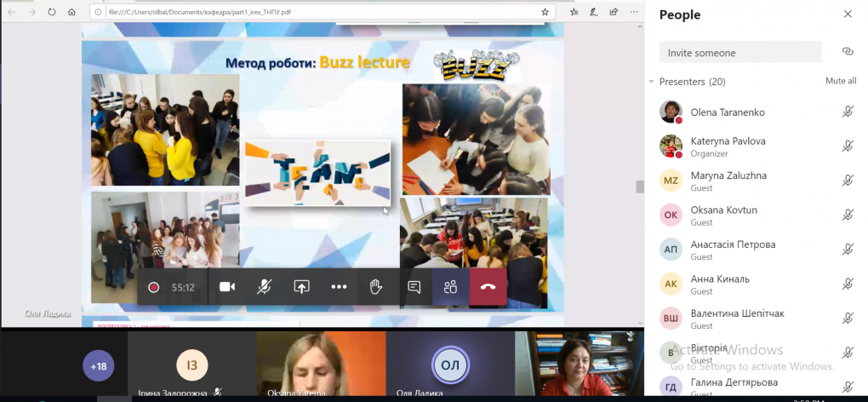Click the Mute all button
Image resolution: width=868 pixels, height=402 pixels.
(x=840, y=81)
